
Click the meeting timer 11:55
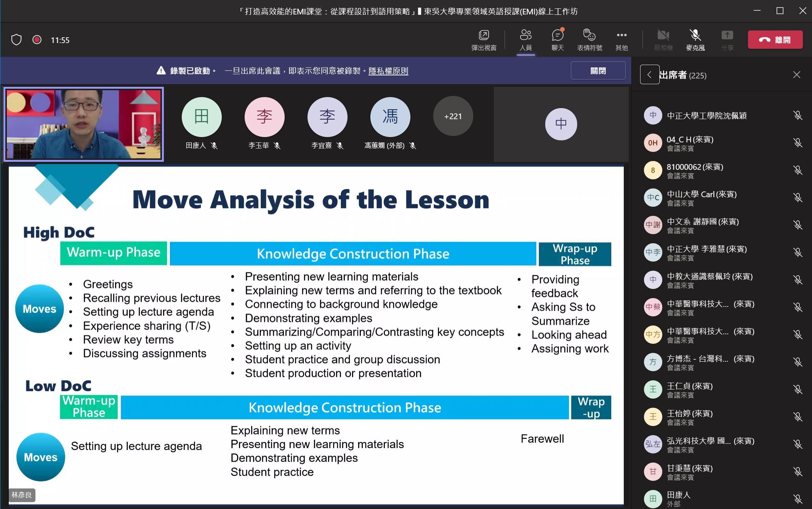tap(60, 40)
